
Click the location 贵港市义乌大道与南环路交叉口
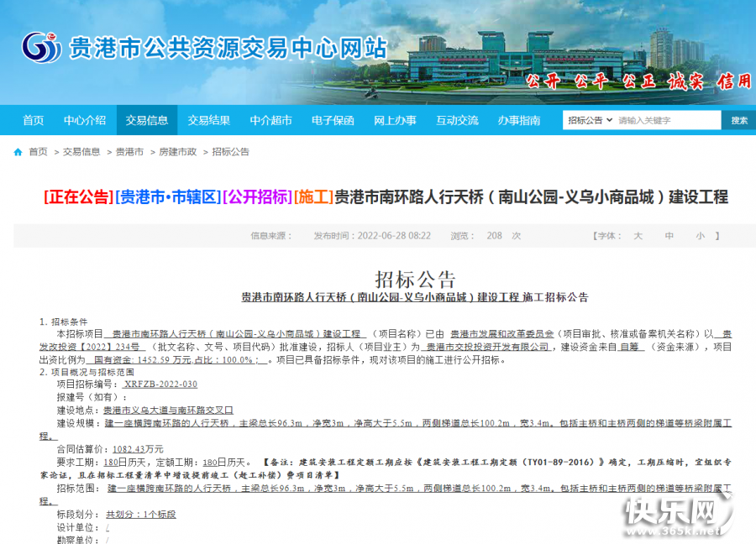pyautogui.click(x=168, y=410)
